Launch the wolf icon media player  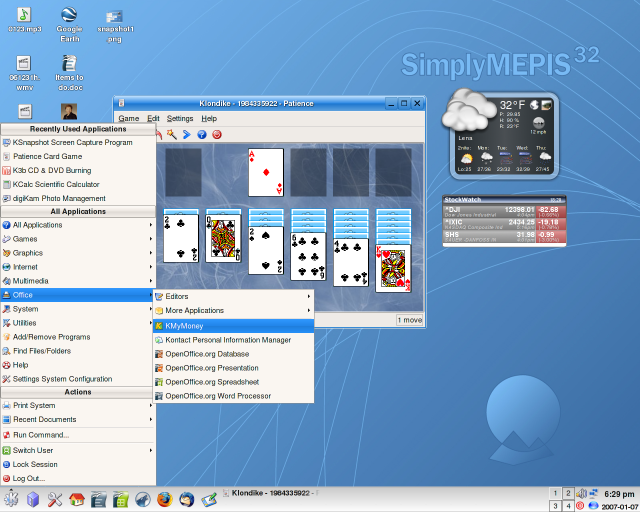coord(142,499)
